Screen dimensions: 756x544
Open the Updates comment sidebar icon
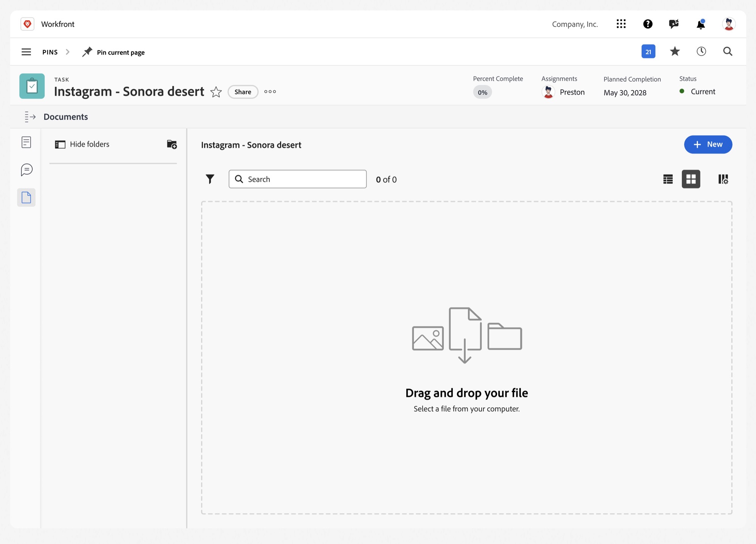pos(26,170)
